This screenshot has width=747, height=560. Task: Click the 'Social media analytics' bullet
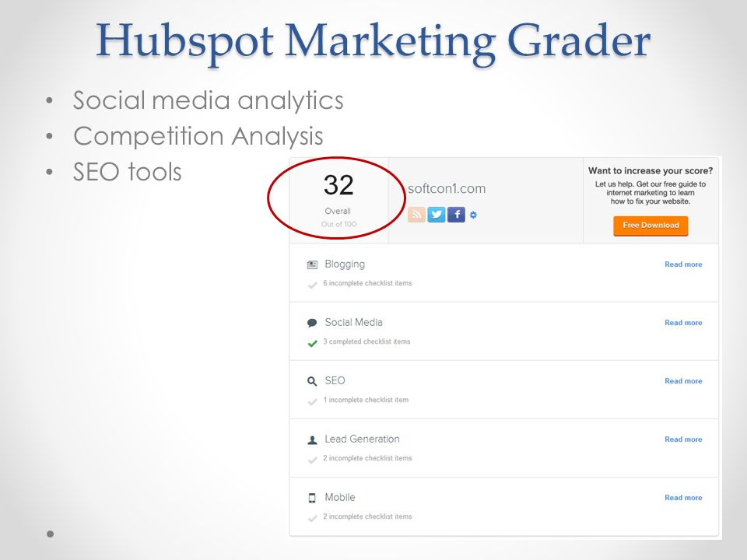[x=208, y=100]
